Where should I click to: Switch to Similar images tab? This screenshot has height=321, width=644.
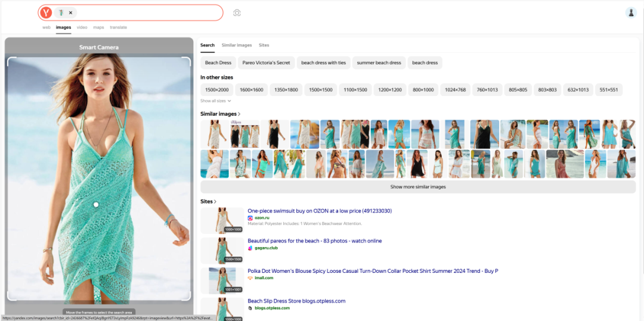click(x=237, y=45)
